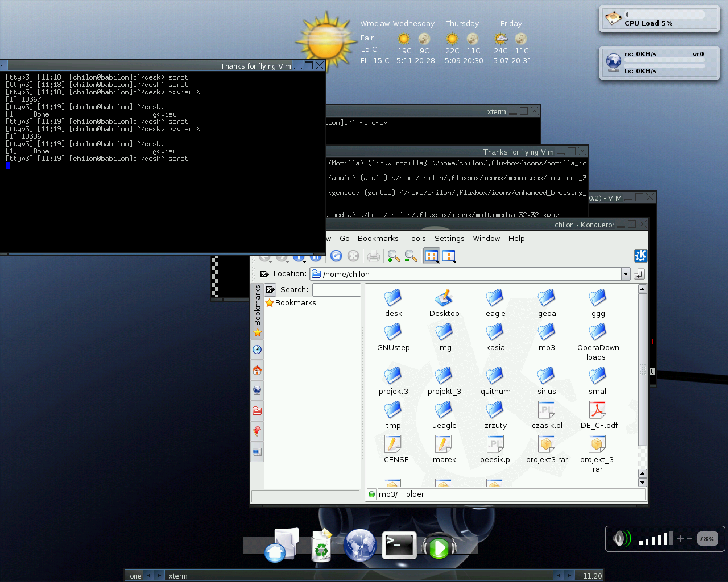
Task: Open the Tree View mode dropdown button
Action: pos(450,256)
